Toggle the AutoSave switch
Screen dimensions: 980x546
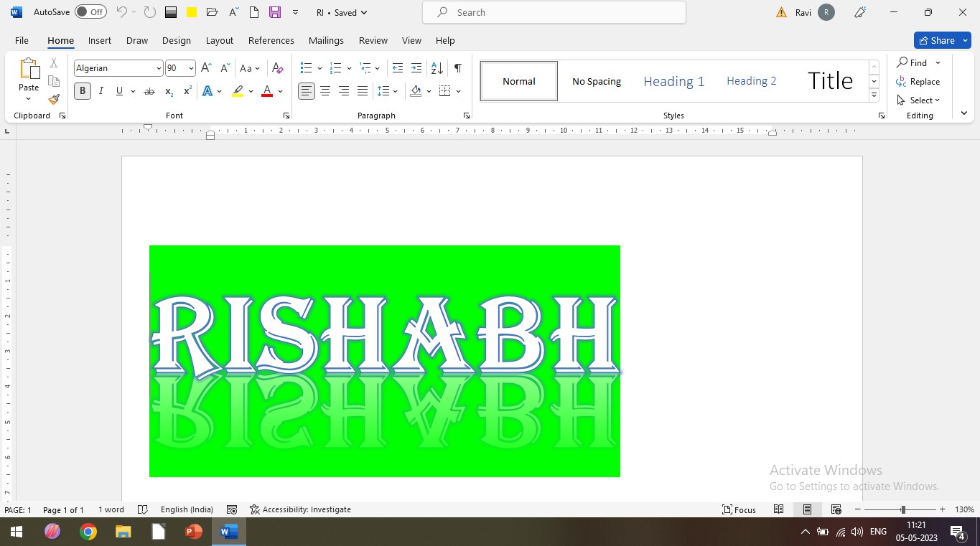click(90, 12)
